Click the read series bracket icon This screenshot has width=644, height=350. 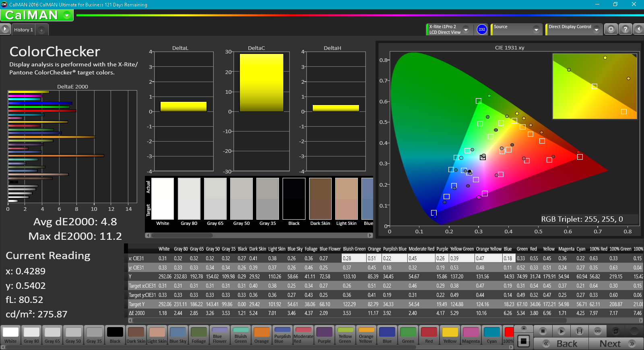click(x=580, y=331)
